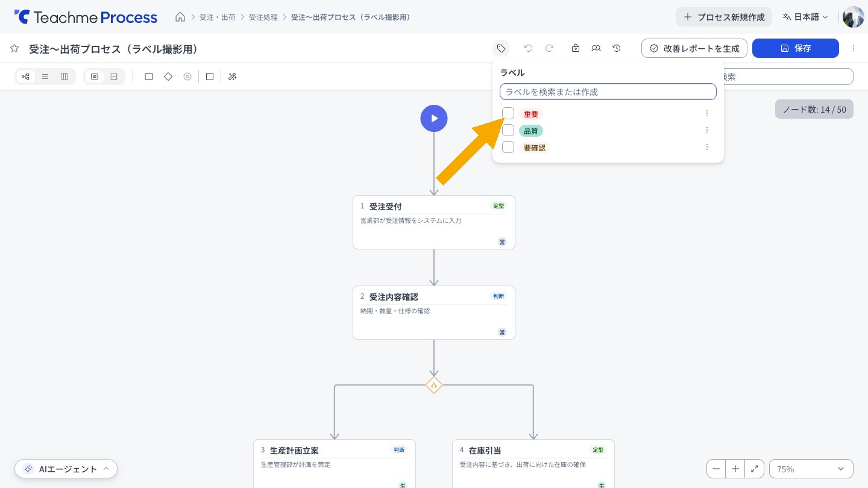The image size is (868, 488).
Task: Check the 品質 label checkbox
Action: (x=508, y=130)
